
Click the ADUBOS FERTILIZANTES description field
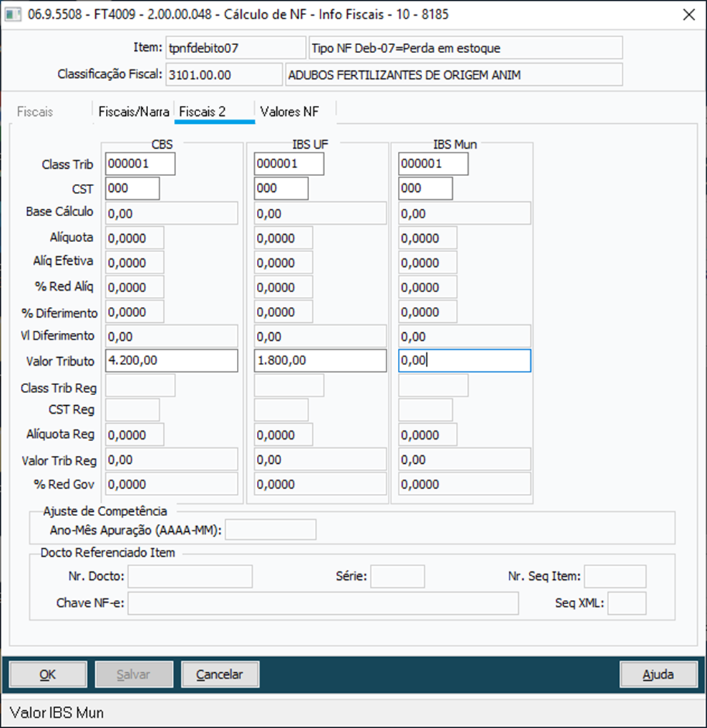(x=454, y=74)
